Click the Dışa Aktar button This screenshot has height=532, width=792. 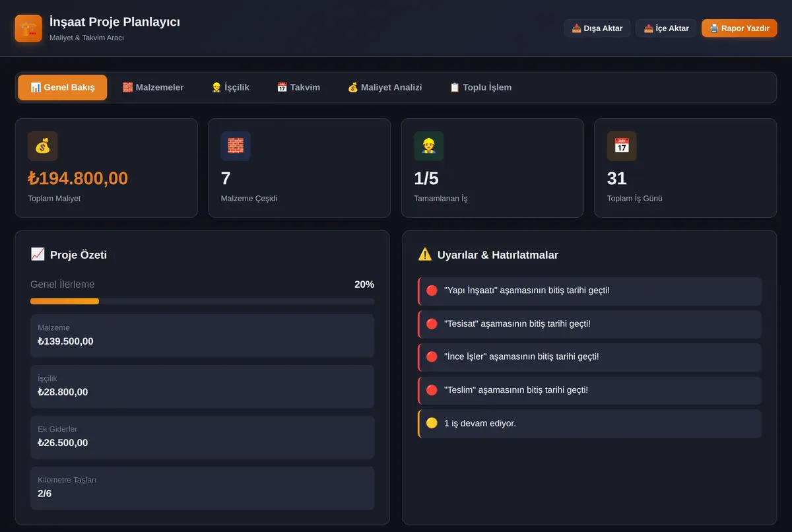click(597, 28)
